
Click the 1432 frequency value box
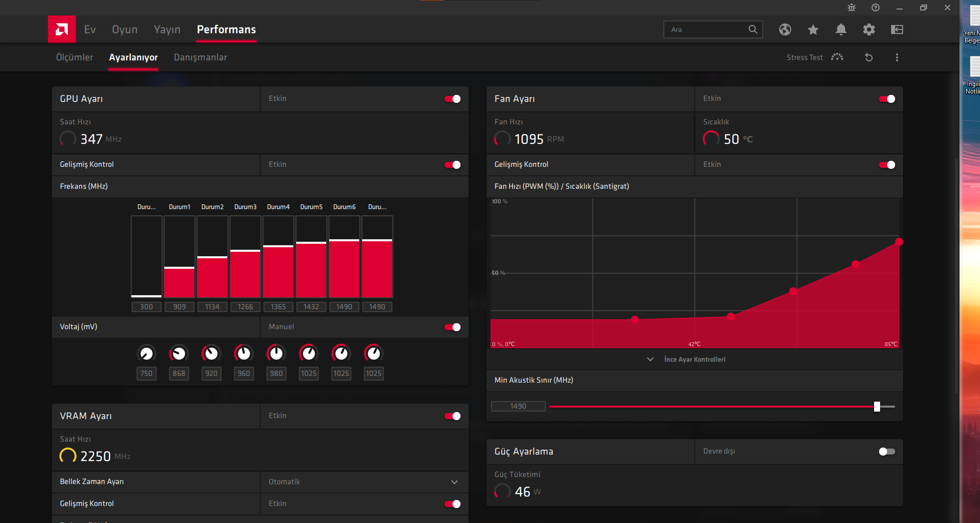coord(311,307)
